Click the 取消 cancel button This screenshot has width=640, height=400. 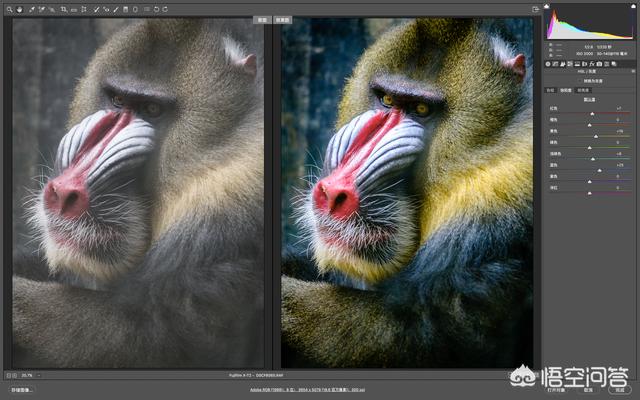tap(588, 390)
